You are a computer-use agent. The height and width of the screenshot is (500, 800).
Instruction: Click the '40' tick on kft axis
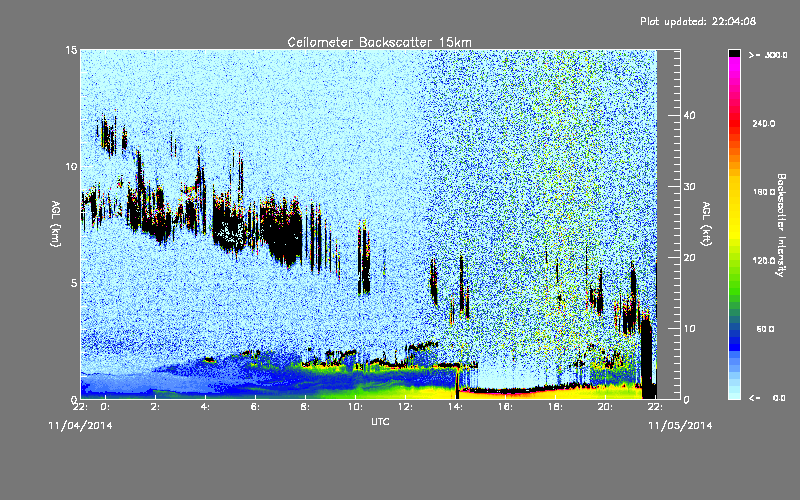pos(689,115)
